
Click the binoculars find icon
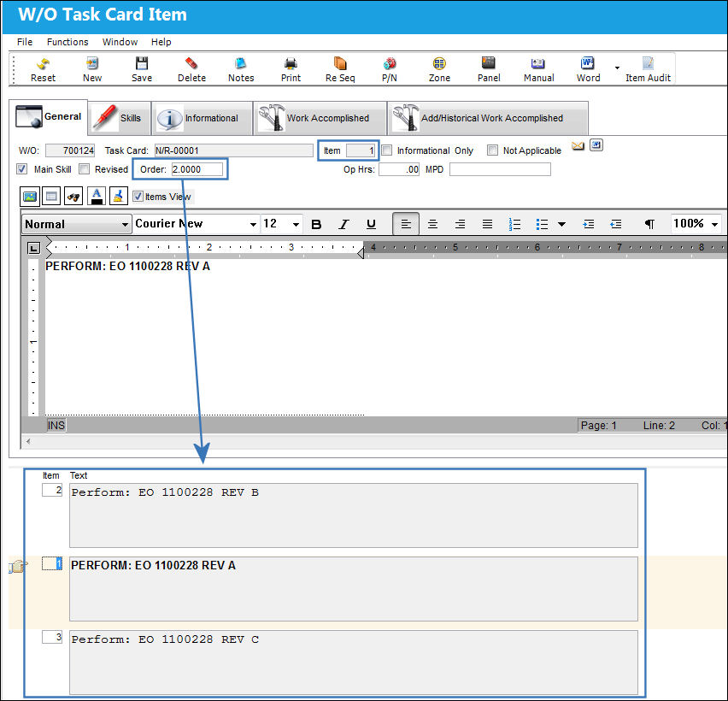click(x=73, y=197)
